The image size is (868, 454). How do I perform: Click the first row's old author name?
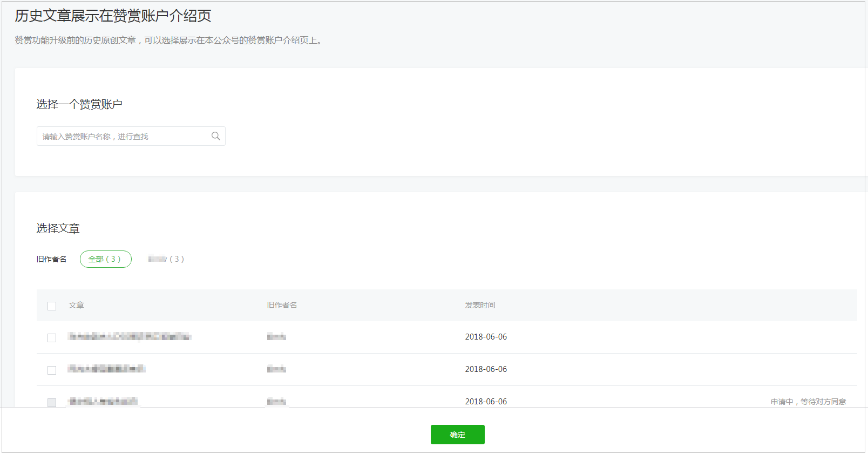coord(276,337)
